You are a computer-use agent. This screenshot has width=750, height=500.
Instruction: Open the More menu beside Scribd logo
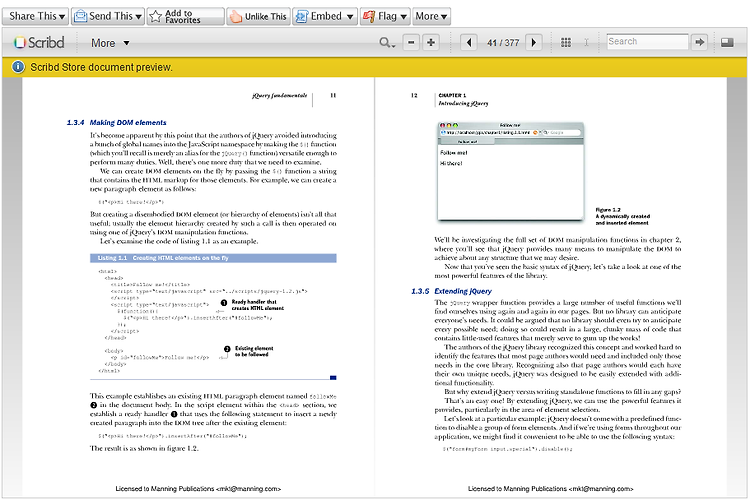click(110, 43)
